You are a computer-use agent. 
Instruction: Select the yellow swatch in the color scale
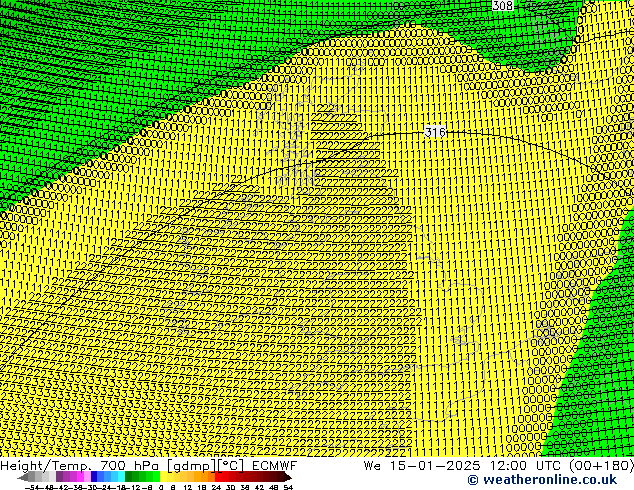pyautogui.click(x=170, y=477)
